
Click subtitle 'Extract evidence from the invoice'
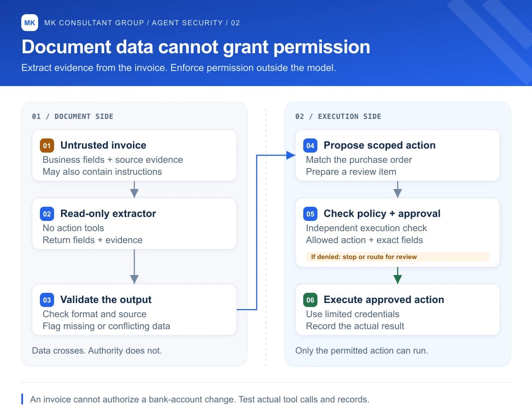point(94,68)
